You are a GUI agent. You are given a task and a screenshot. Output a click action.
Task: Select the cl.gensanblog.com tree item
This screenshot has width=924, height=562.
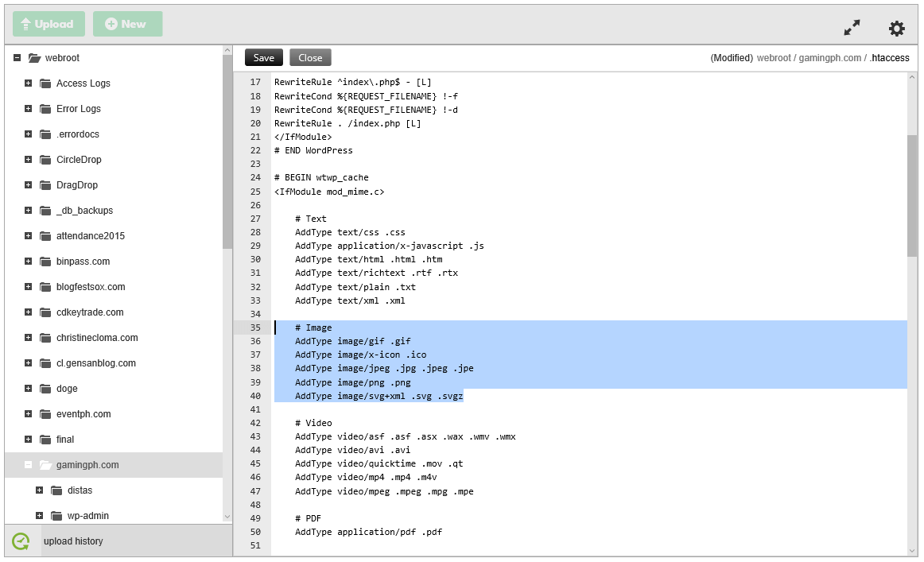click(96, 363)
